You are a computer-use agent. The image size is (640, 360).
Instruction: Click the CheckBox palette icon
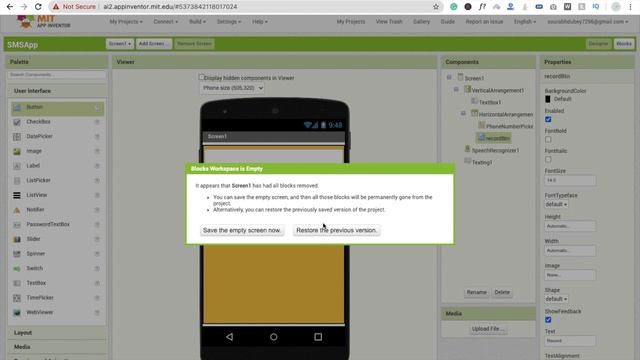pos(17,122)
